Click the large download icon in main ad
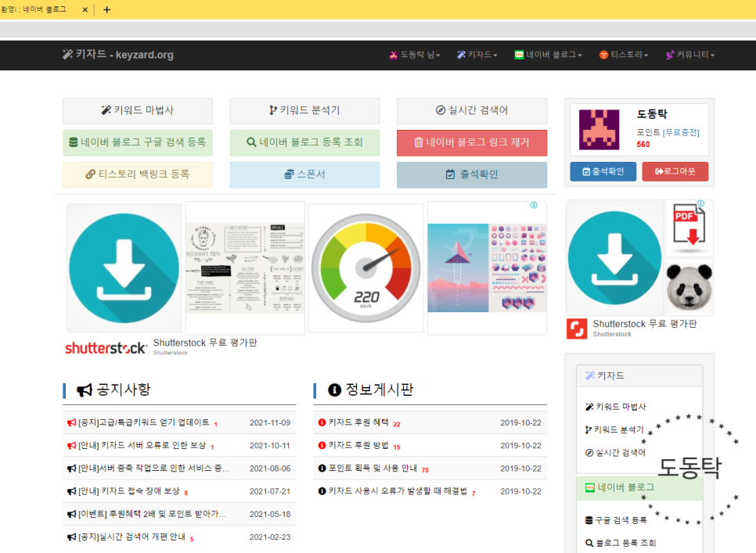This screenshot has width=756, height=553. [x=124, y=268]
